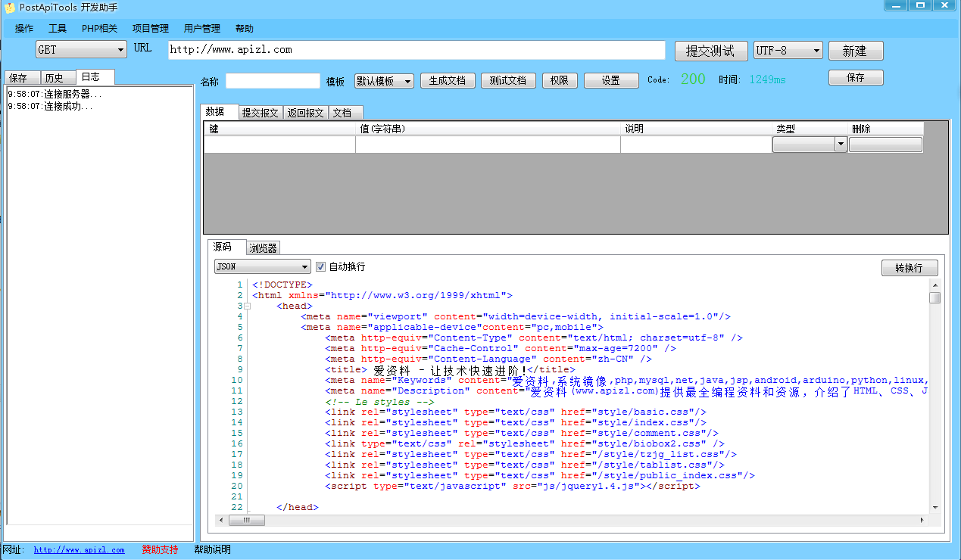Click the vertical scrollbar thumb in code view
961x560 pixels.
point(935,297)
